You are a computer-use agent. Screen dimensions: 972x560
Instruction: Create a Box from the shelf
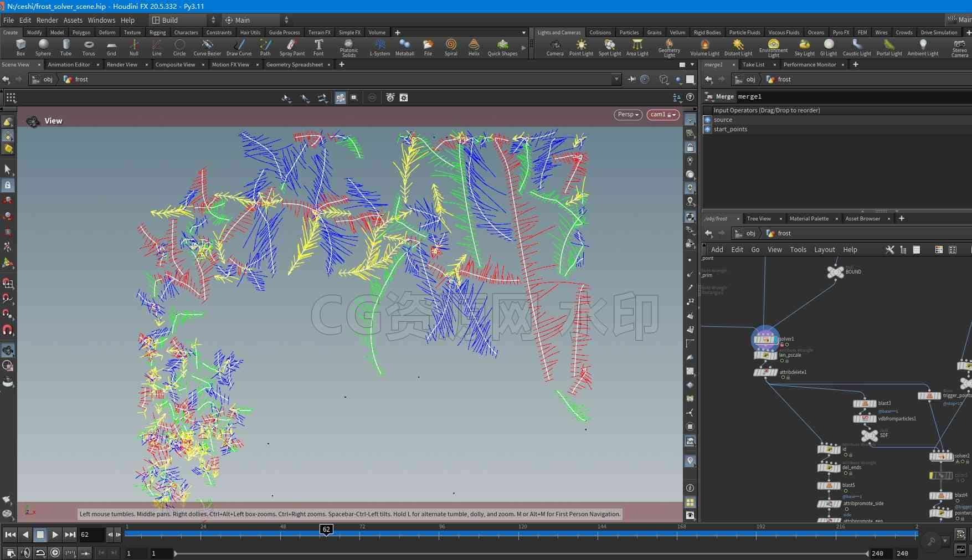[20, 47]
